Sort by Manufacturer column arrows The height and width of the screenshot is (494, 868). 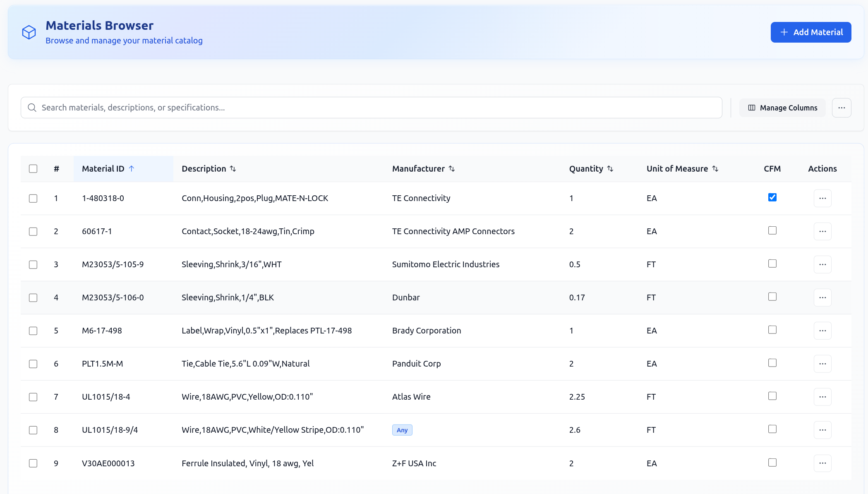[x=452, y=169]
